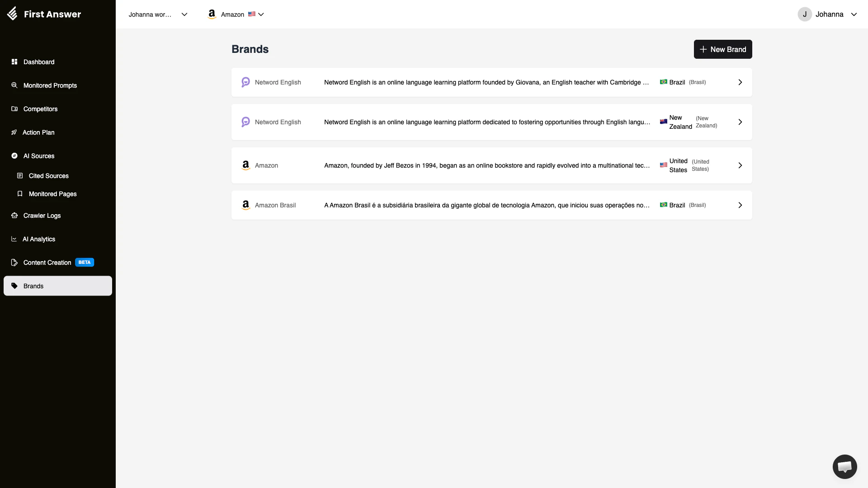The image size is (868, 488).
Task: Click the First Answer logo
Action: tap(44, 14)
